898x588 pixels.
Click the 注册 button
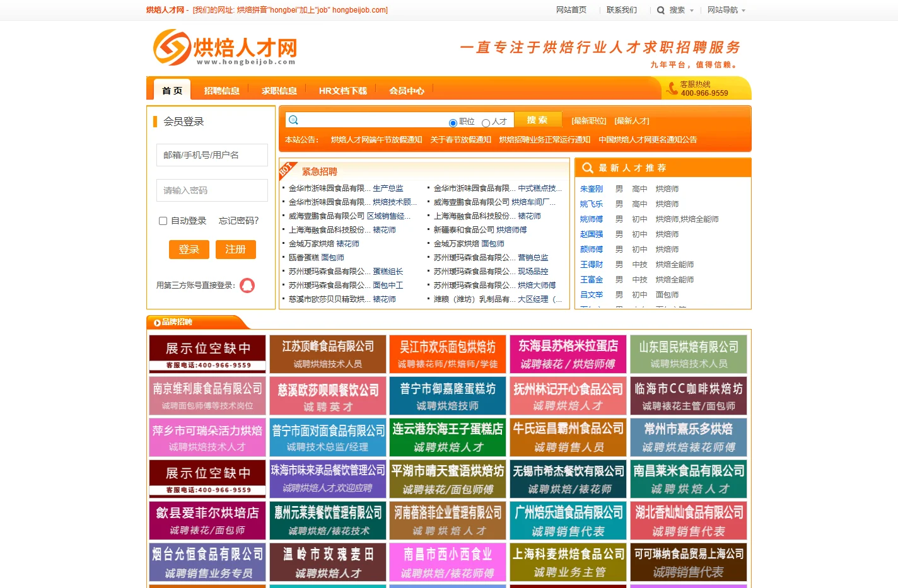[x=236, y=250]
